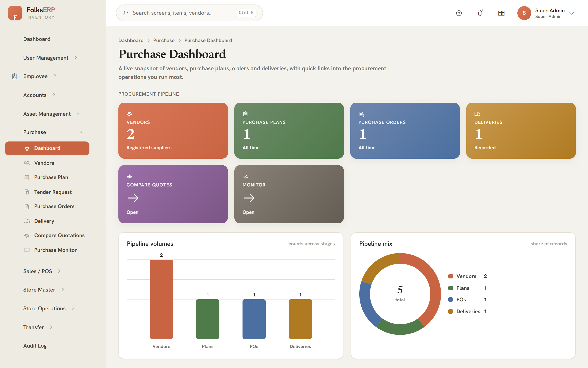This screenshot has width=588, height=368.
Task: Click Open on Compare Quotes card
Action: pyautogui.click(x=133, y=212)
